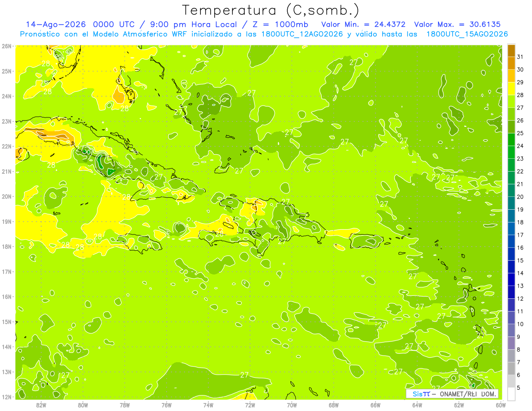
Task: Click the yellow color bar segment between 28 and 29
Action: coord(511,89)
